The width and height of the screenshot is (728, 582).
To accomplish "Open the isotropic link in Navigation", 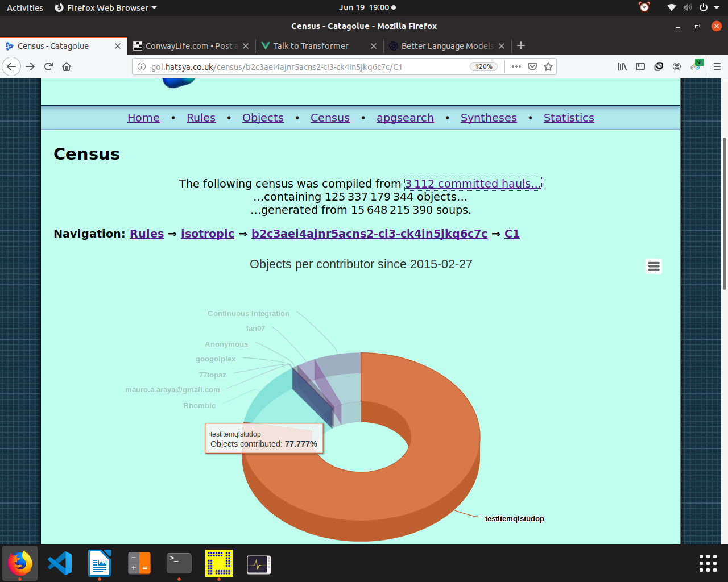I will [x=208, y=234].
